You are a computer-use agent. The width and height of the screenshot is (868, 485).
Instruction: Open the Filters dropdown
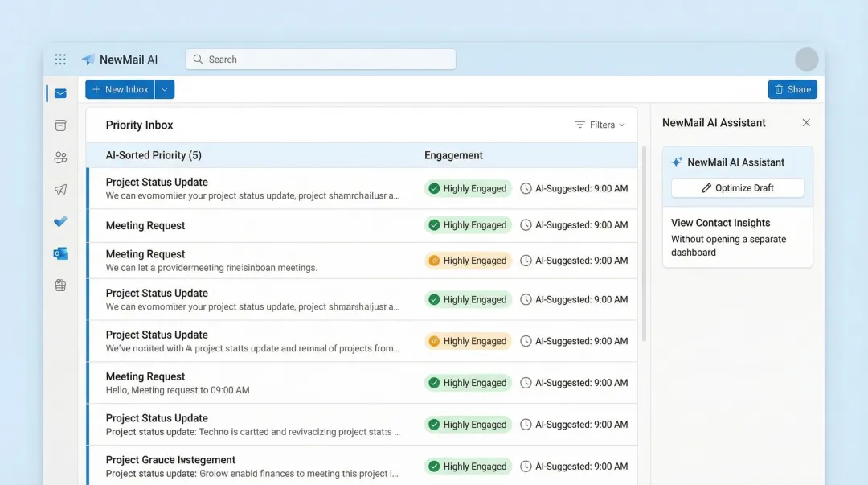click(601, 125)
